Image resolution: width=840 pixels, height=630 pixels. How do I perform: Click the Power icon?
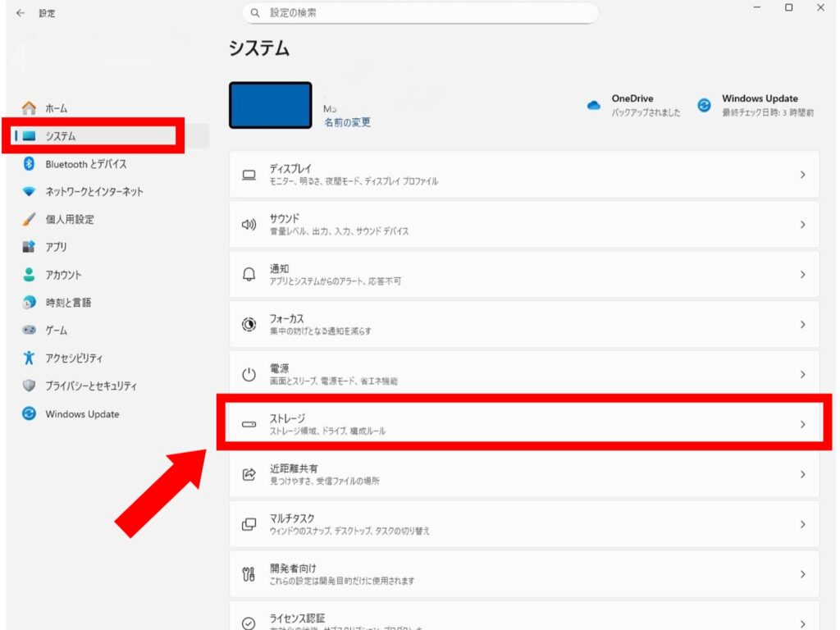[249, 374]
